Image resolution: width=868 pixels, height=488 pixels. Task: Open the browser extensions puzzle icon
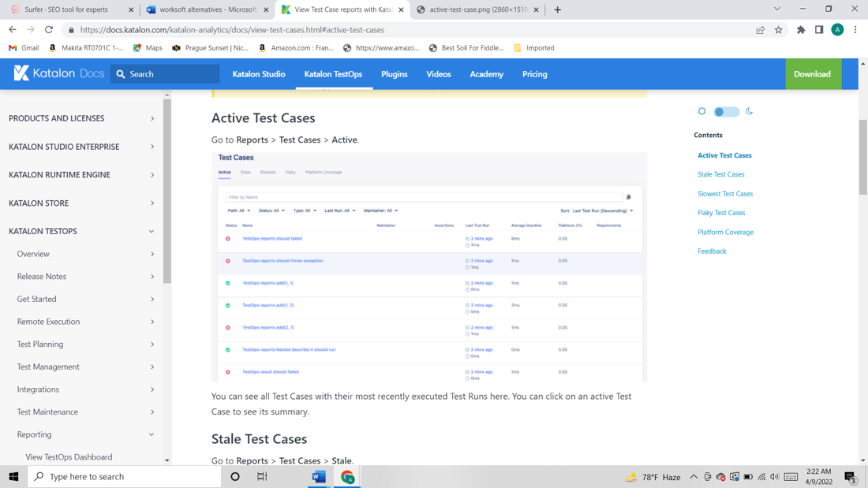pyautogui.click(x=800, y=30)
